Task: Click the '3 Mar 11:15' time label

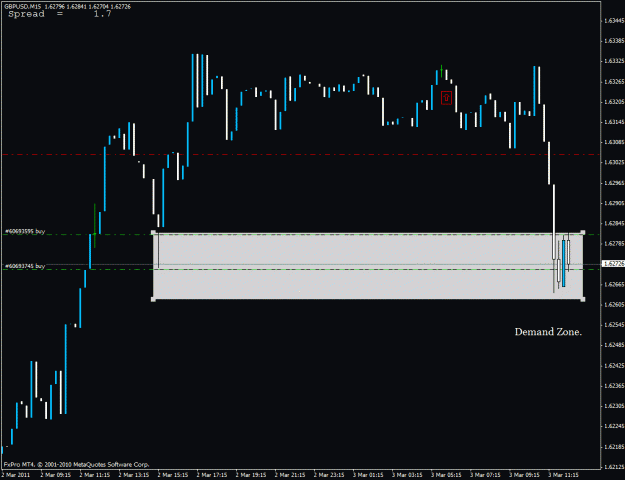Action: click(x=563, y=475)
